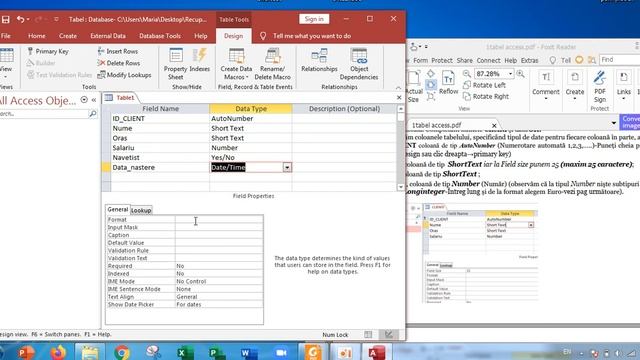Switch to the Lookup properties tab
Viewport: 640px width, 360px height.
tap(141, 210)
